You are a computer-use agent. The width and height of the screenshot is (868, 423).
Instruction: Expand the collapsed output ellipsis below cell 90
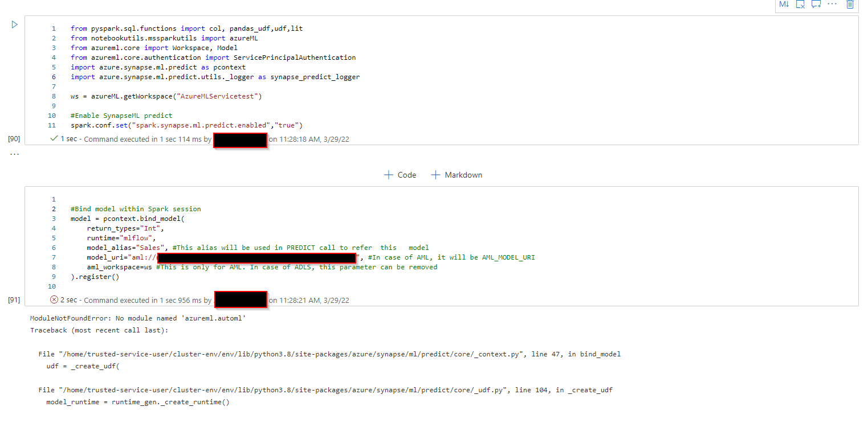[14, 154]
